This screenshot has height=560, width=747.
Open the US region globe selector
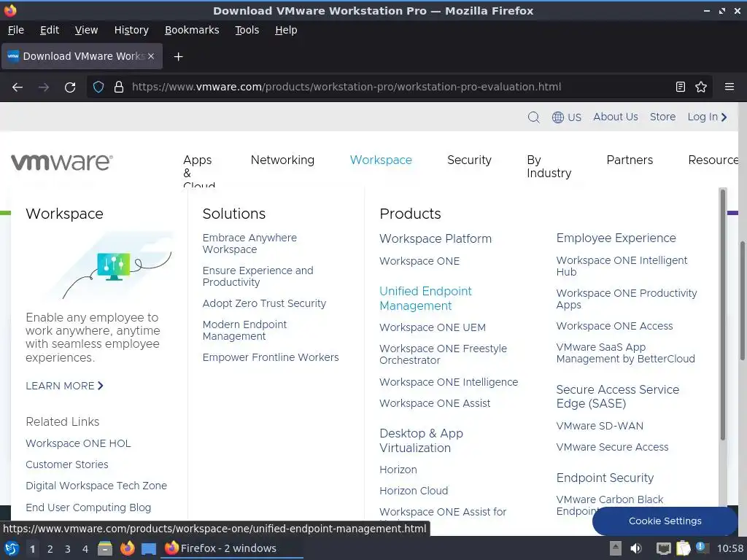566,117
